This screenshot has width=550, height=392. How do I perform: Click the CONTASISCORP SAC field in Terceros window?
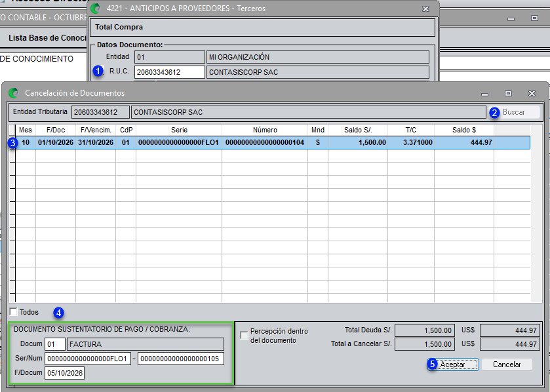318,72
